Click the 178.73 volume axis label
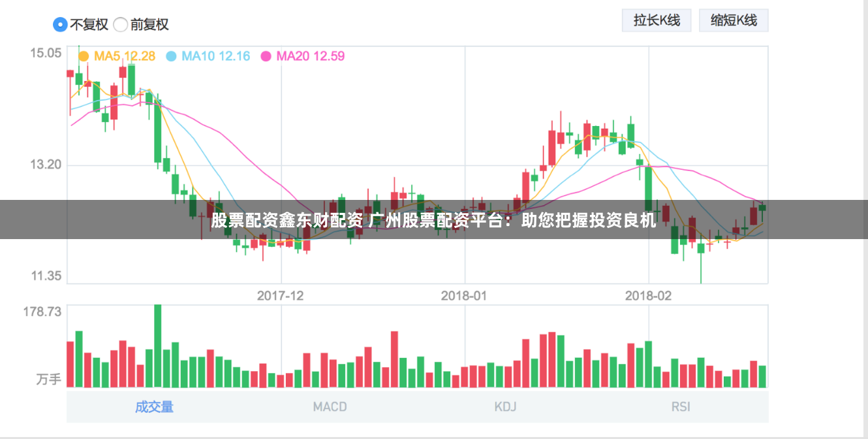 point(42,312)
